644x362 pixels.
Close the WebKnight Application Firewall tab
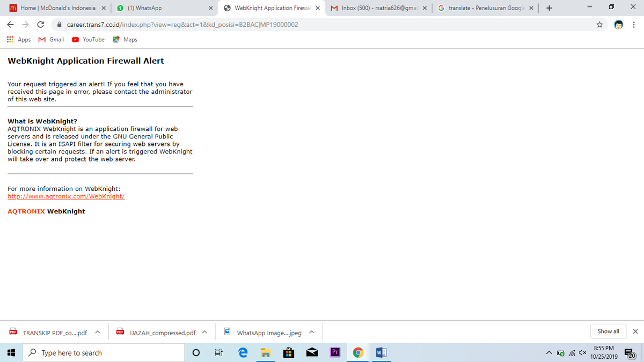coord(318,8)
